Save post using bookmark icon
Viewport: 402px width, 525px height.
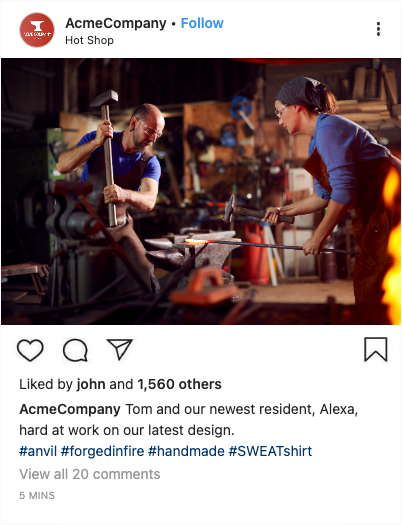click(376, 350)
